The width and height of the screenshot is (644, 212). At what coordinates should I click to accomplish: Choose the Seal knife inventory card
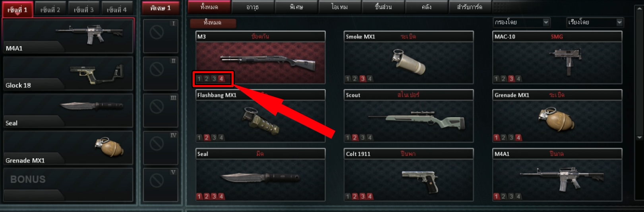tap(261, 175)
